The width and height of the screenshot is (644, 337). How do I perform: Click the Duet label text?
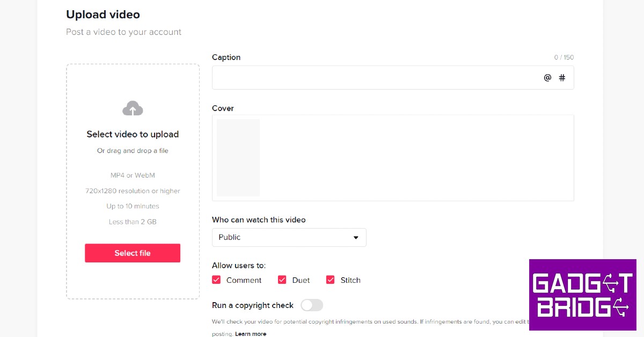[x=301, y=280]
